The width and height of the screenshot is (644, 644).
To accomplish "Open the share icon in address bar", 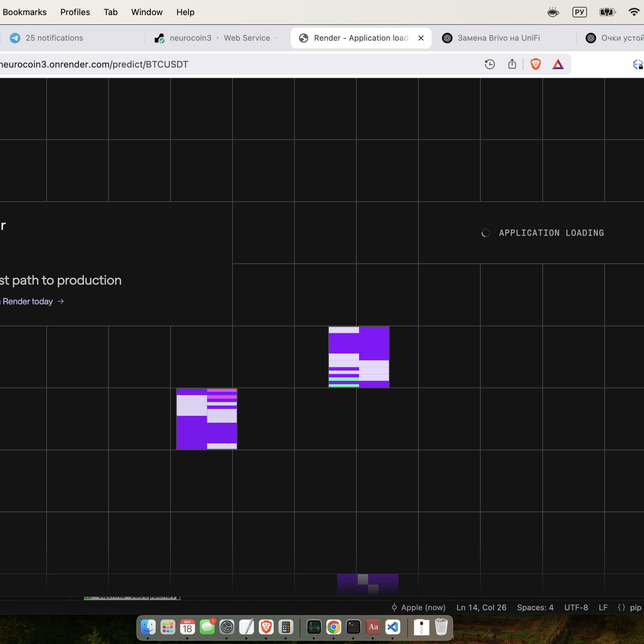I will tap(512, 64).
